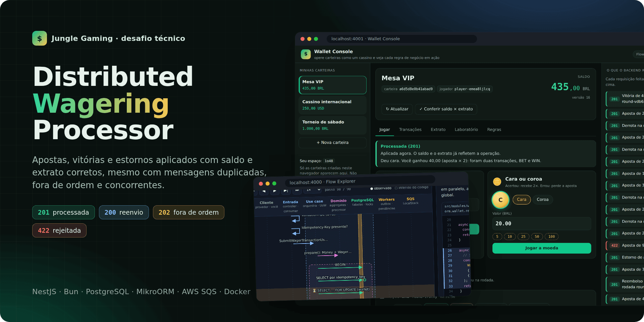Click the 'Idempotency-Key presente?' step
Viewport: 644px width, 322px height.
point(324,227)
